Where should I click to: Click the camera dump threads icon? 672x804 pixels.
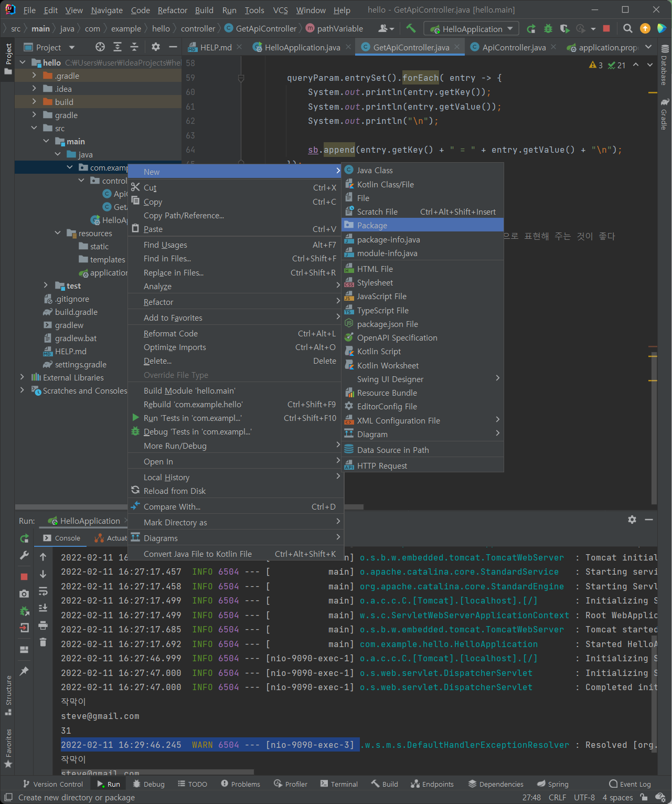click(x=24, y=594)
